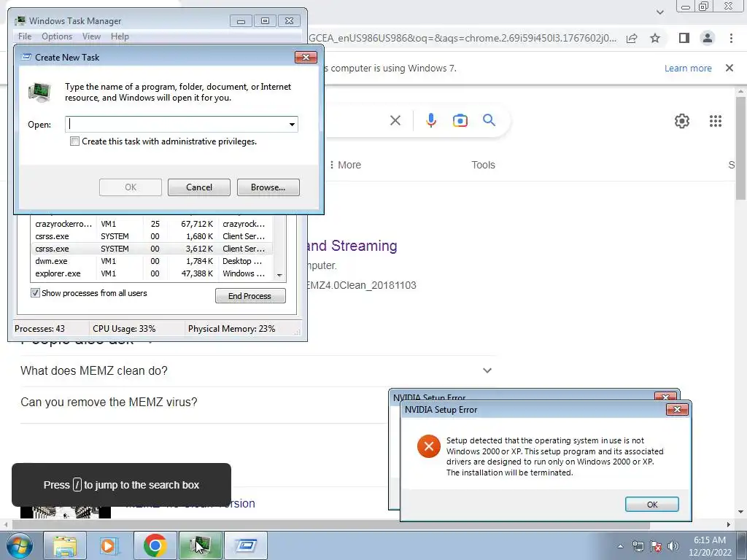The height and width of the screenshot is (560, 747).
Task: Close the front NVIDIA Setup Error dialog
Action: (676, 410)
